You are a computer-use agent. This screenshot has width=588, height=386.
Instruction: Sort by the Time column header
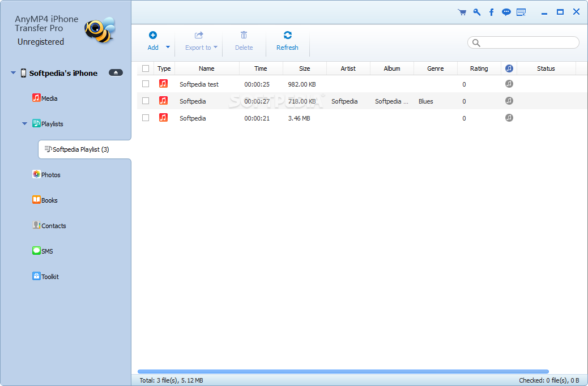pyautogui.click(x=261, y=68)
